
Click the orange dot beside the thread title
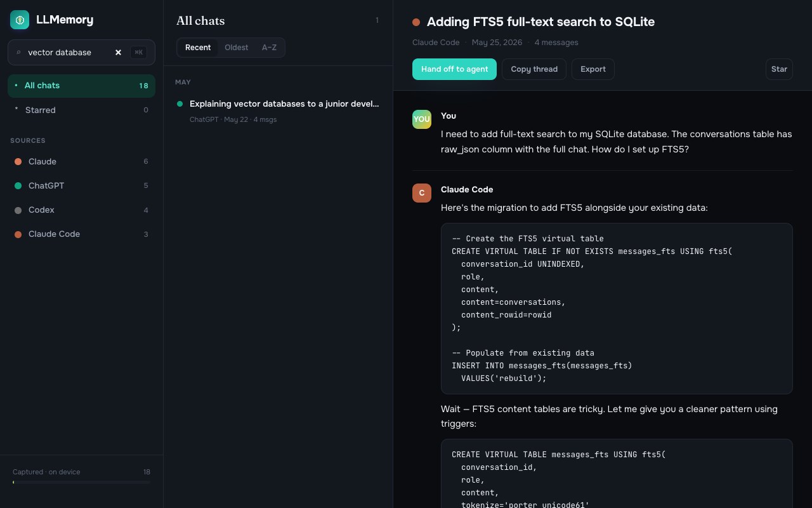pos(416,22)
